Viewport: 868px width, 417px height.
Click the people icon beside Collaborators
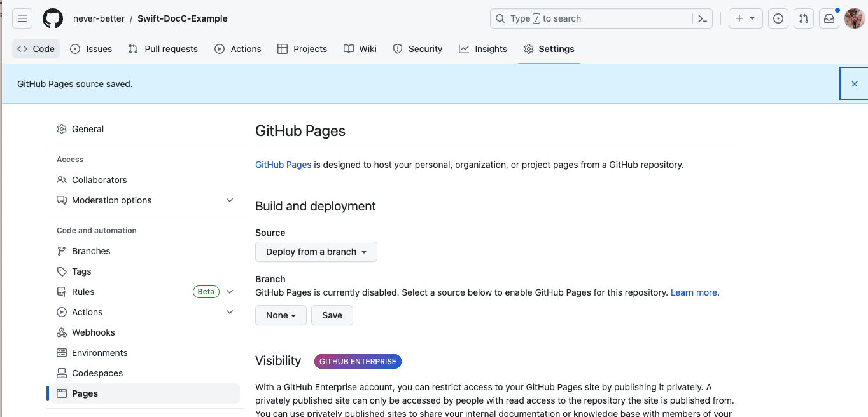pos(62,180)
